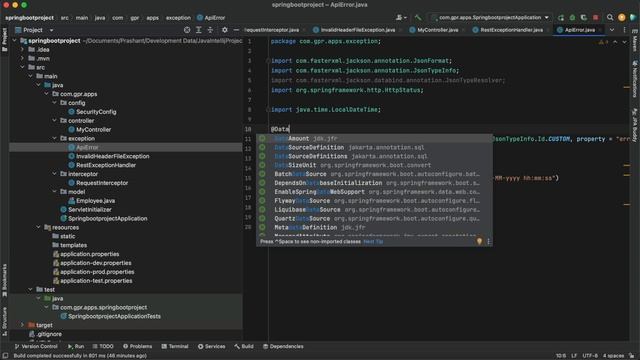
Task: Select FlywayDataSource completion suggestion
Action: (374, 201)
